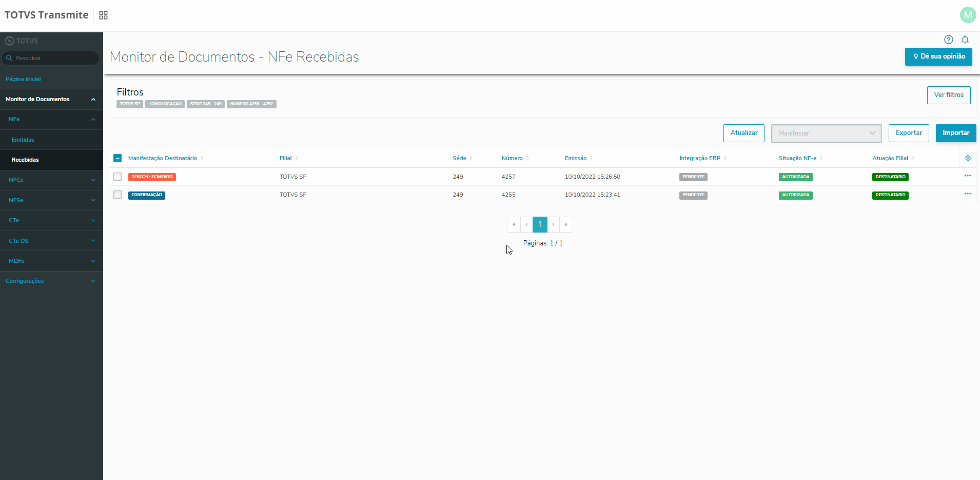Expand the Configurações section

[51, 281]
